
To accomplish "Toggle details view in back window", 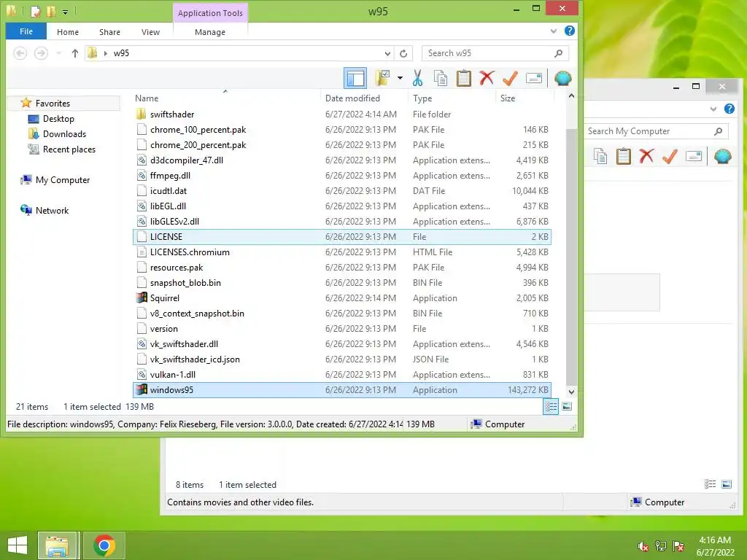I will [x=711, y=484].
